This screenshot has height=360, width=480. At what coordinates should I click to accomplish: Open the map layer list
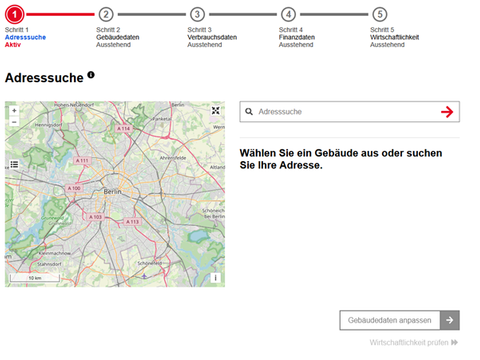point(14,164)
